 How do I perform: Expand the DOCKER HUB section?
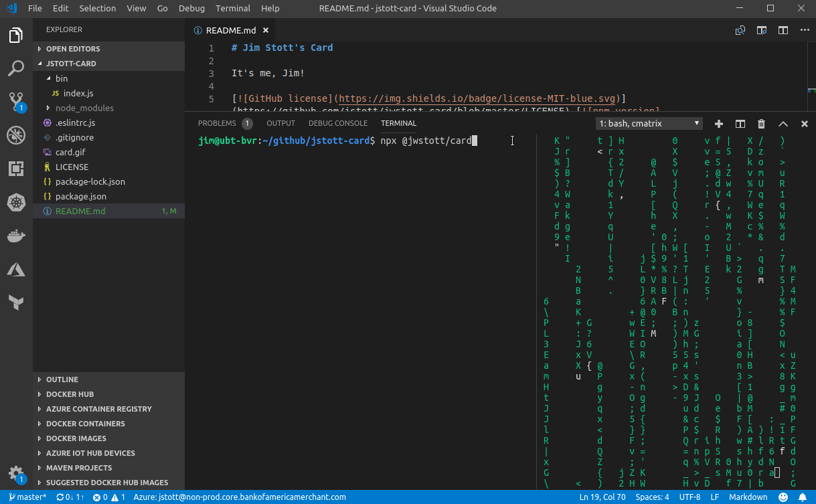pyautogui.click(x=108, y=394)
